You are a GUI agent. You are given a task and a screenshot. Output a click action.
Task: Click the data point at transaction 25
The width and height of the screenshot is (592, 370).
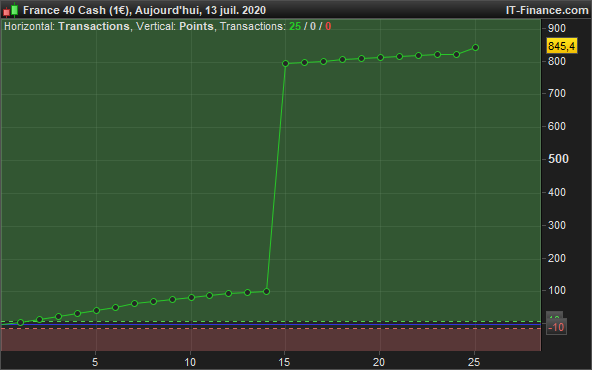click(475, 48)
